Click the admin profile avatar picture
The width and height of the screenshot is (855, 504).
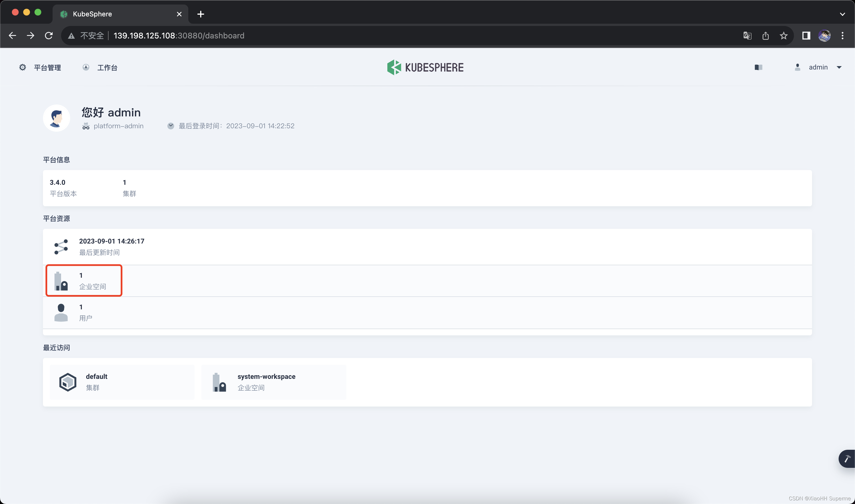tap(57, 118)
